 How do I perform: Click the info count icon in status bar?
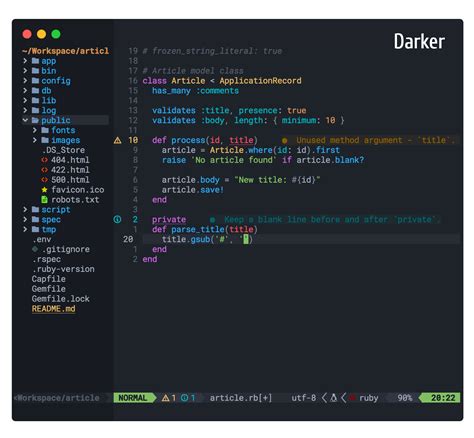coord(184,398)
